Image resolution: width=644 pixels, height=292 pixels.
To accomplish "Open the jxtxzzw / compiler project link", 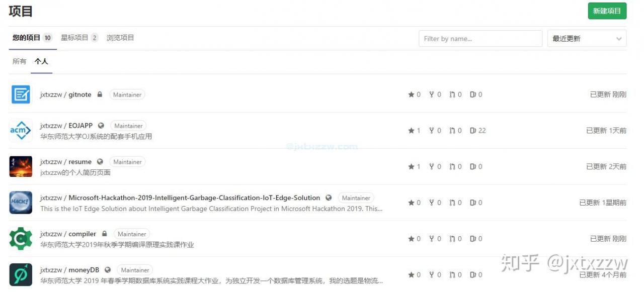I will (68, 234).
